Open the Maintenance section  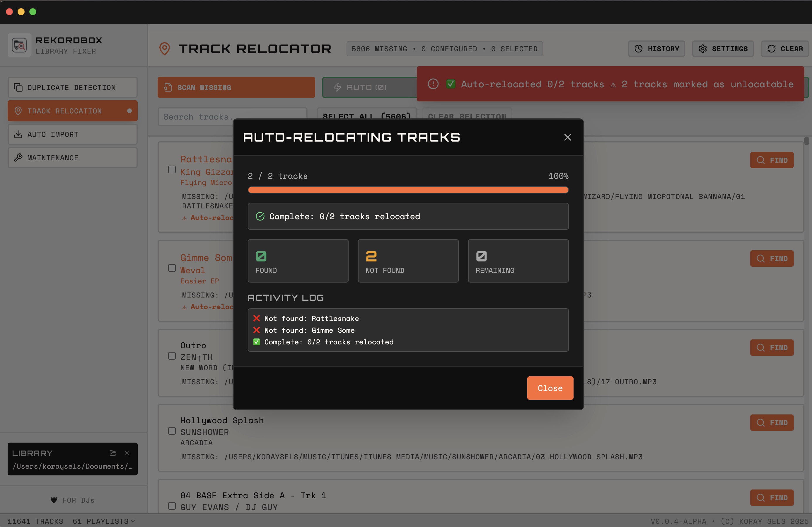click(72, 158)
